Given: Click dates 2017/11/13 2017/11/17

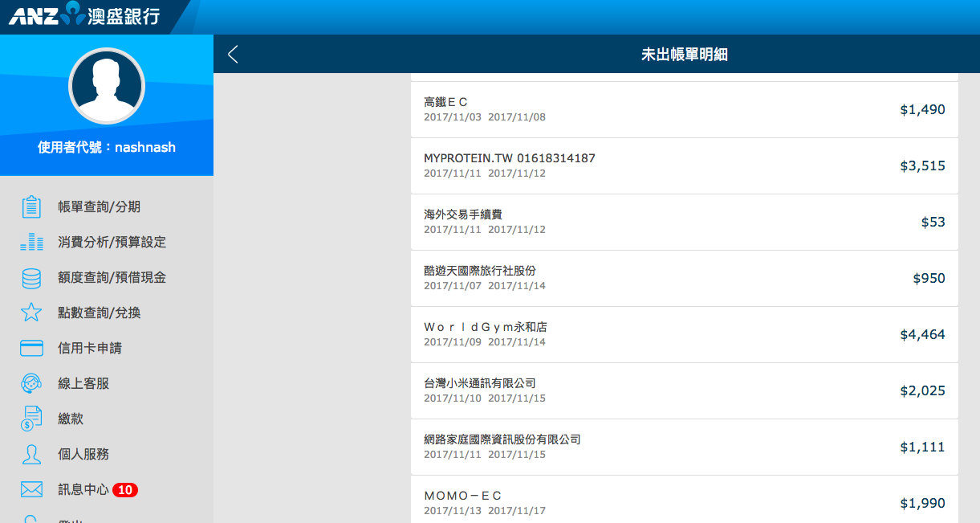Looking at the screenshot, I should tap(485, 511).
